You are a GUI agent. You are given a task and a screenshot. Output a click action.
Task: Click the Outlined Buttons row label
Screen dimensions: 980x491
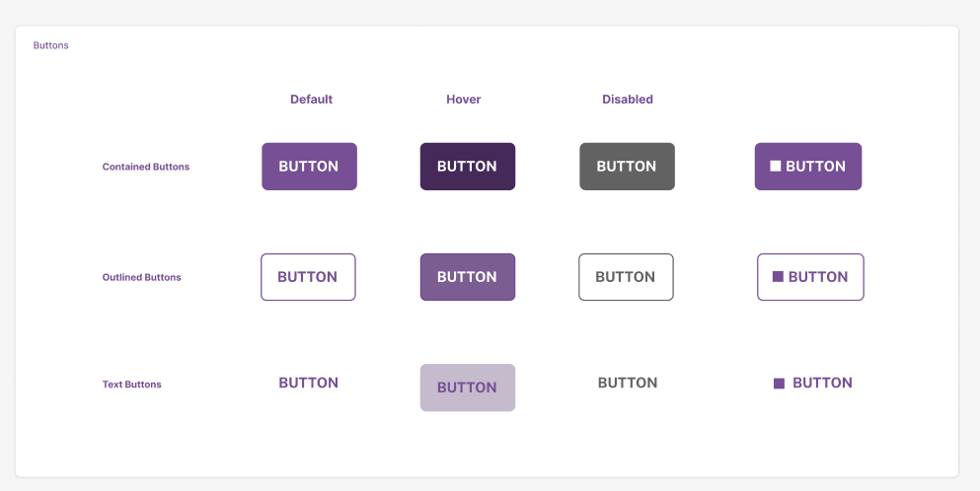pyautogui.click(x=142, y=277)
